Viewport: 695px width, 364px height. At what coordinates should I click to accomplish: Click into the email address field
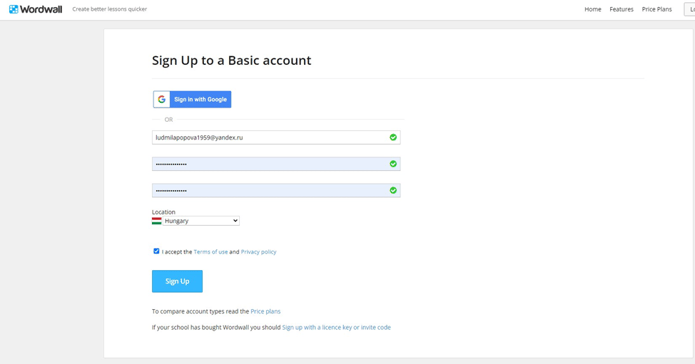pyautogui.click(x=276, y=137)
